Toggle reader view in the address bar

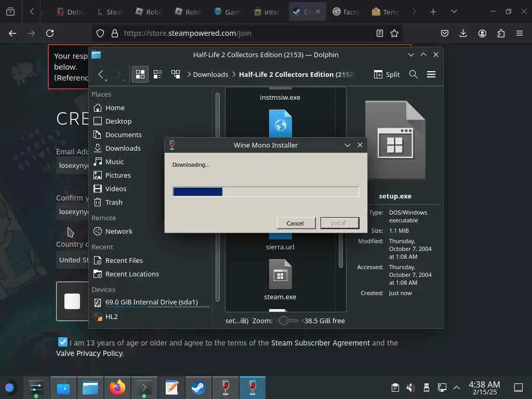[380, 33]
